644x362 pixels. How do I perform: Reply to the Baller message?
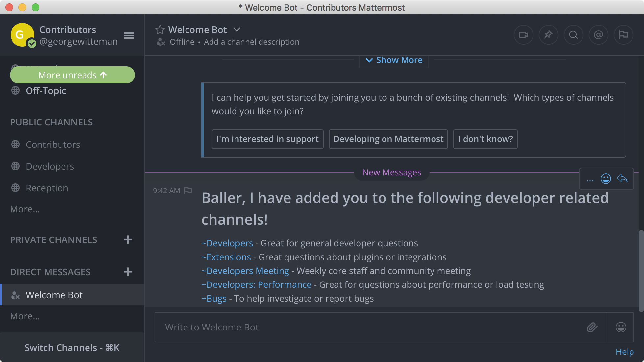click(x=622, y=179)
